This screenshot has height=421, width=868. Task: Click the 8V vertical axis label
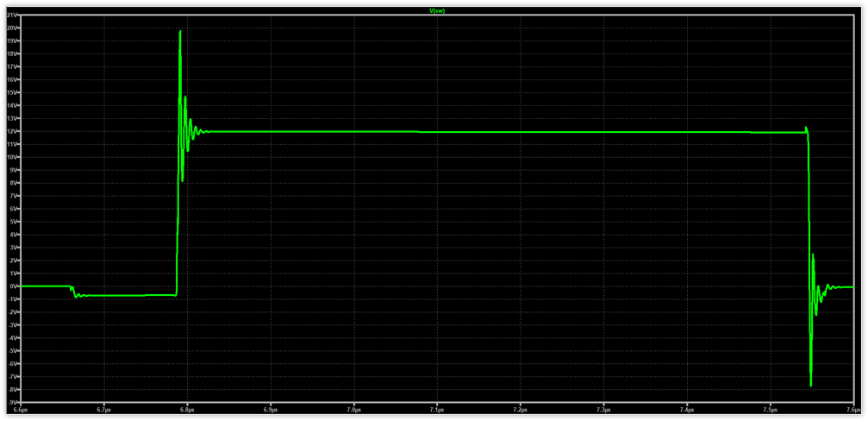pos(13,183)
